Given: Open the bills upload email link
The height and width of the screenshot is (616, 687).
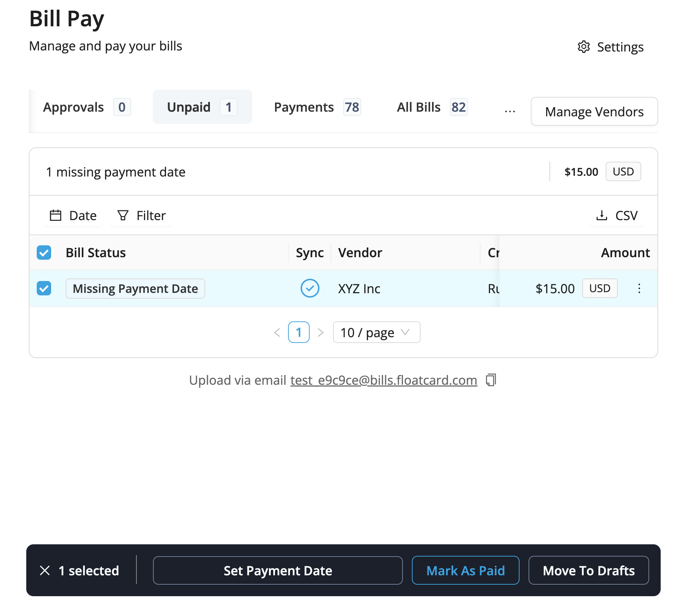Looking at the screenshot, I should (x=383, y=380).
